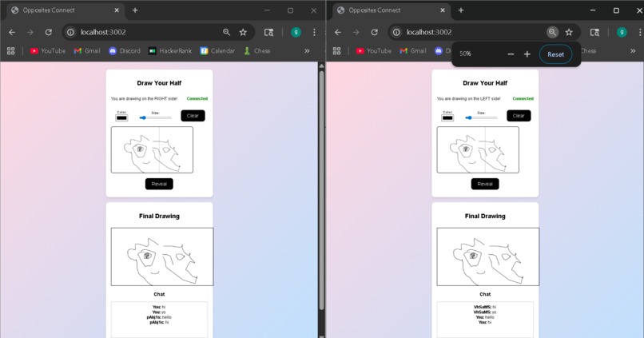
Task: Open apps grid in right bookmarks bar
Action: (x=337, y=51)
